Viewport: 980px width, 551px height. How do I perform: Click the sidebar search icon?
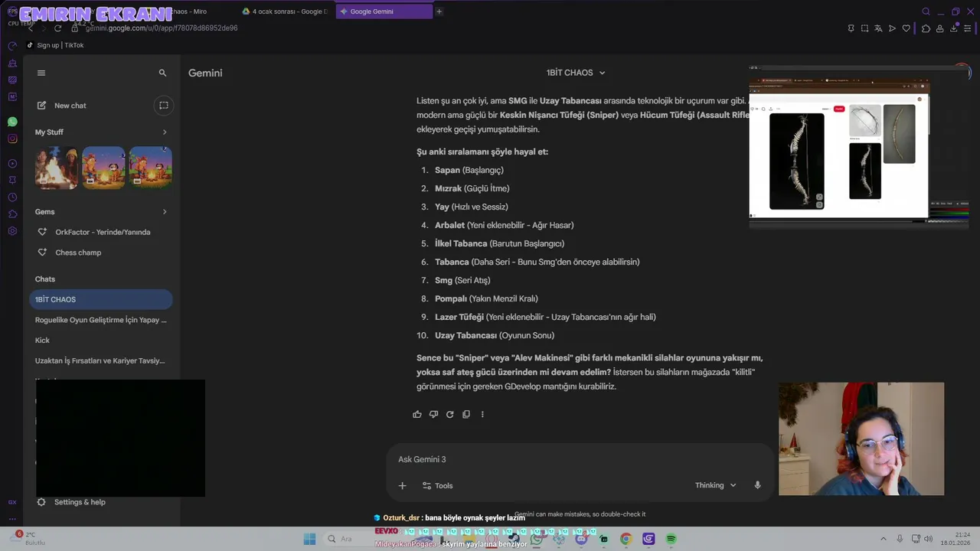[x=162, y=73]
